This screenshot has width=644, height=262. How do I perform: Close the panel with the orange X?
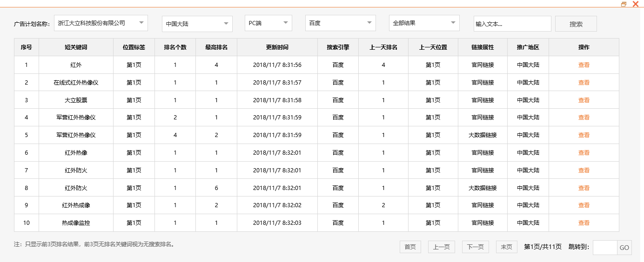[x=635, y=4]
